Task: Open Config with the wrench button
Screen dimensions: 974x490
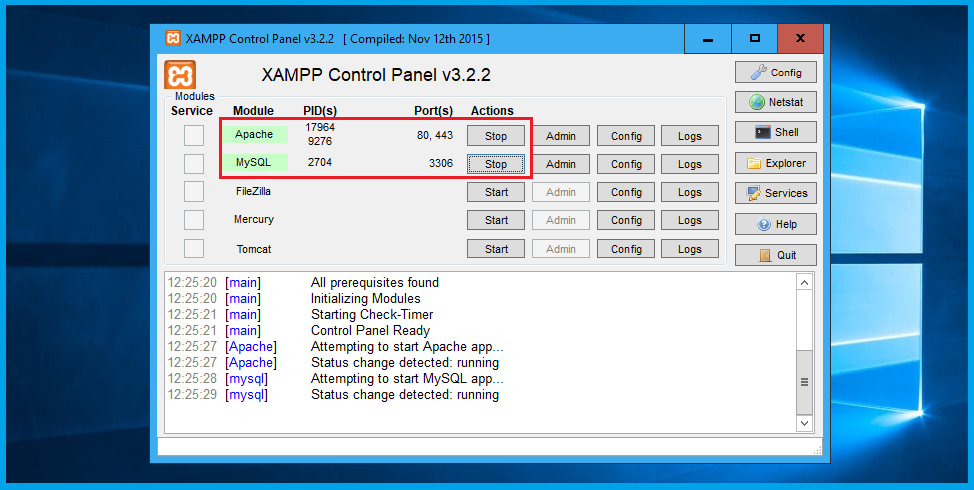Action: 776,73
